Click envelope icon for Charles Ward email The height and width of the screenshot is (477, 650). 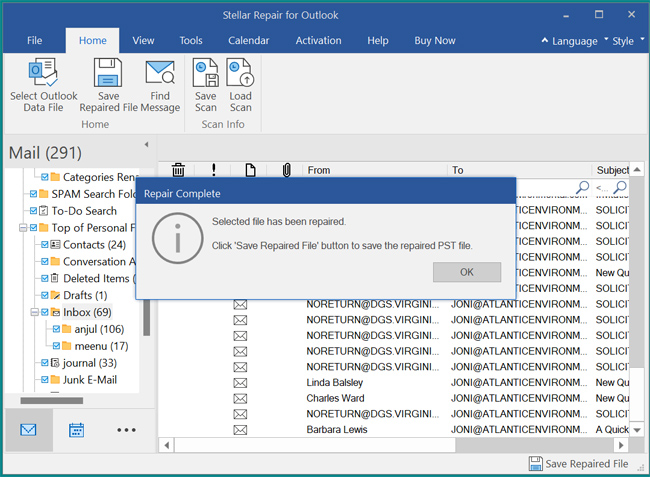click(240, 399)
